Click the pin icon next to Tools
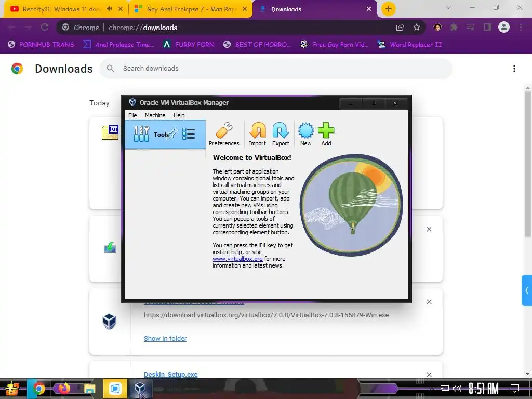The height and width of the screenshot is (399, 532). click(172, 134)
